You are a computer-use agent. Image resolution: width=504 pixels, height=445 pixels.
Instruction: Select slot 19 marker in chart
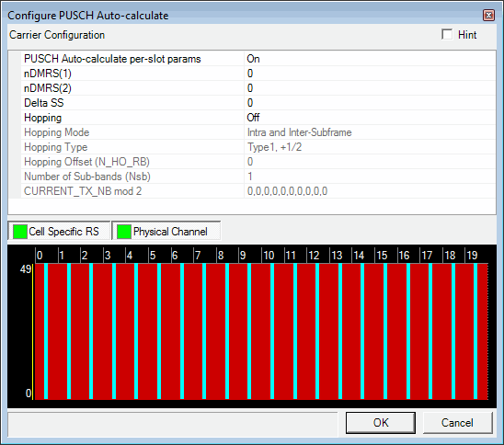pyautogui.click(x=472, y=256)
